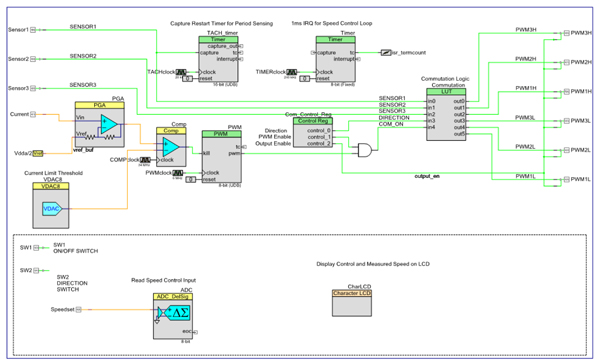600x362 pixels.
Task: Click the TACHclock clock symbol
Action: pos(181,72)
